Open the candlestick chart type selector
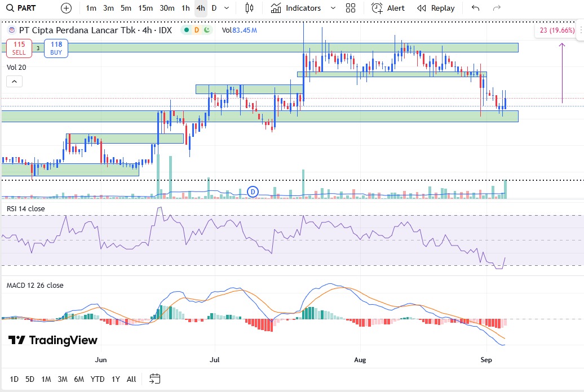 pos(249,8)
